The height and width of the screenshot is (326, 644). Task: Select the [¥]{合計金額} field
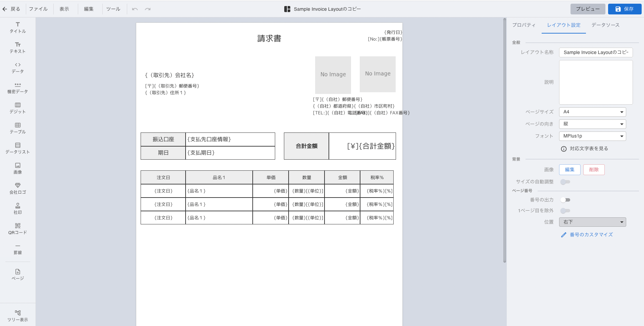coord(362,146)
